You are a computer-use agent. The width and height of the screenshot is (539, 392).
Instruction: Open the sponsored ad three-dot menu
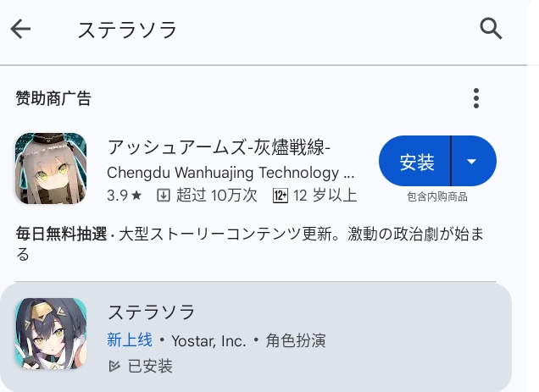(476, 98)
